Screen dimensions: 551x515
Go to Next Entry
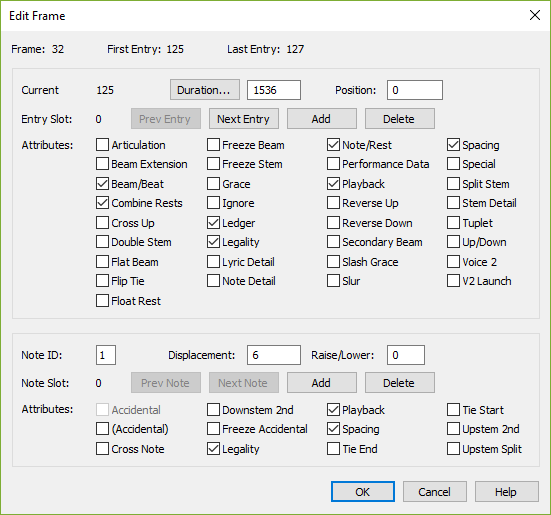(244, 119)
